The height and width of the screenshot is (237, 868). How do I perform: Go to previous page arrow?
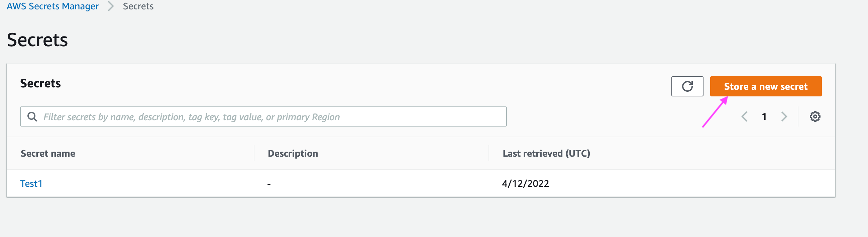[x=744, y=116]
